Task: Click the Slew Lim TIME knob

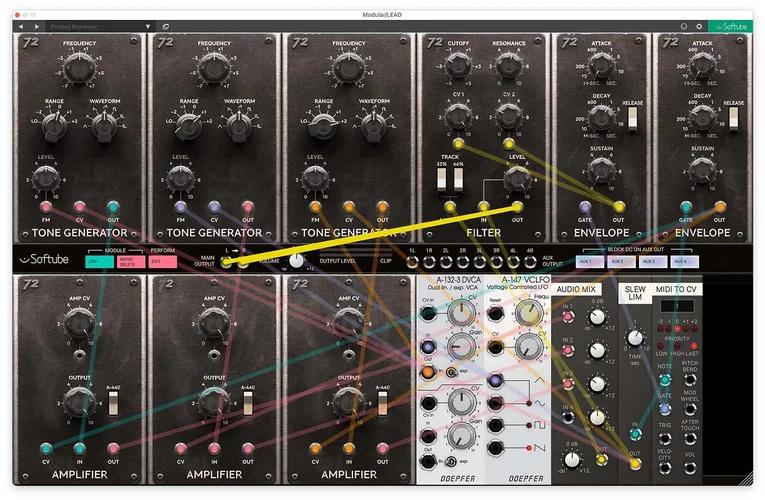Action: point(634,337)
